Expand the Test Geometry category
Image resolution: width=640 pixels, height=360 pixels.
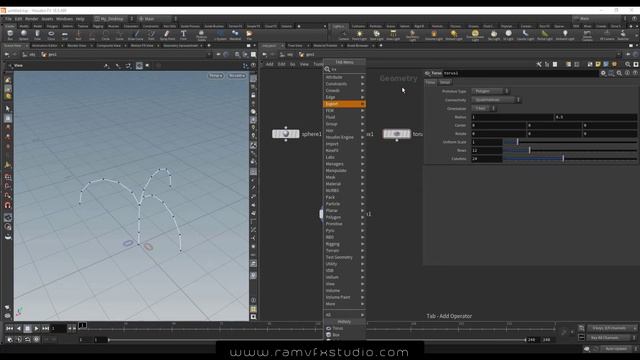coord(344,257)
